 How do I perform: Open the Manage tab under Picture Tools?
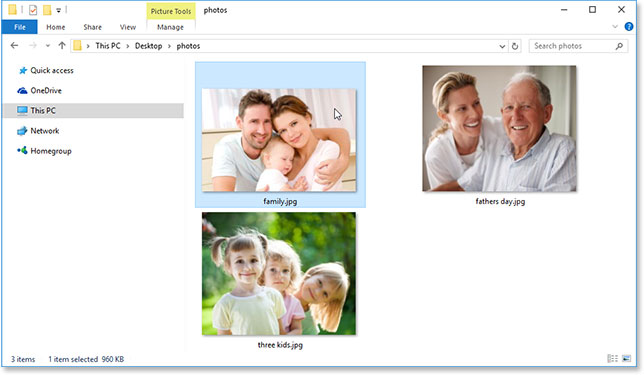pyautogui.click(x=170, y=27)
